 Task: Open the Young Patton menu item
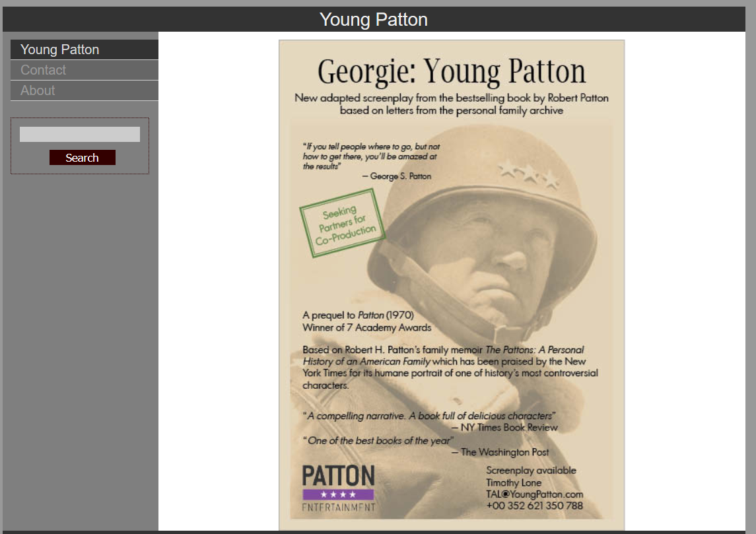coord(85,50)
